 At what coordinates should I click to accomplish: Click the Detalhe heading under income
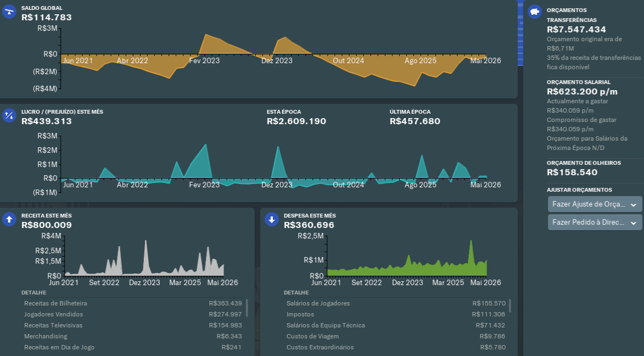(x=33, y=293)
